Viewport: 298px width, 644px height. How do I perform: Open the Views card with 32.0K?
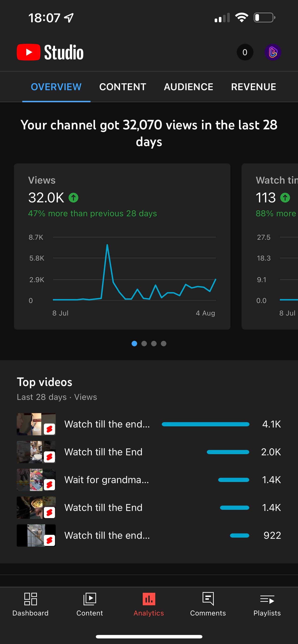(122, 246)
